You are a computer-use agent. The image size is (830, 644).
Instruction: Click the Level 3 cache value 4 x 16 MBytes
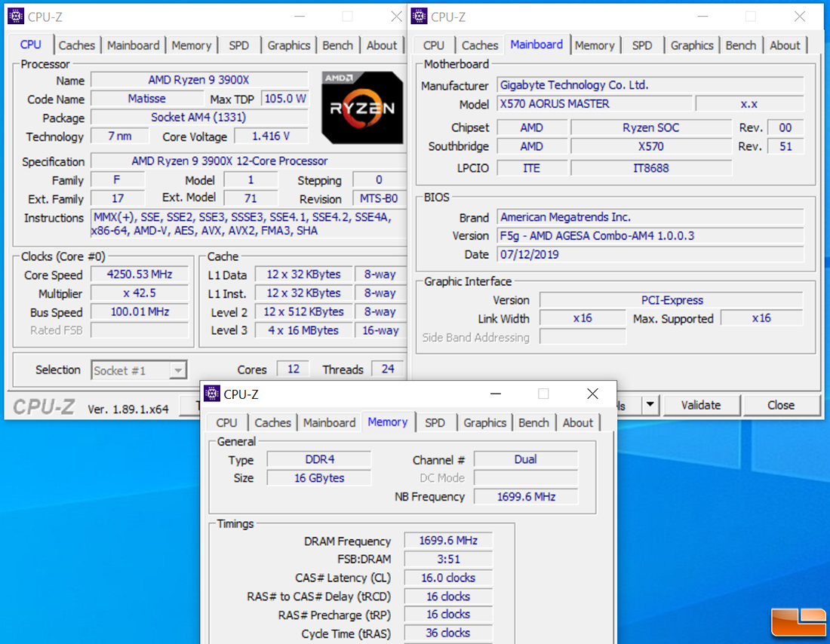303,331
